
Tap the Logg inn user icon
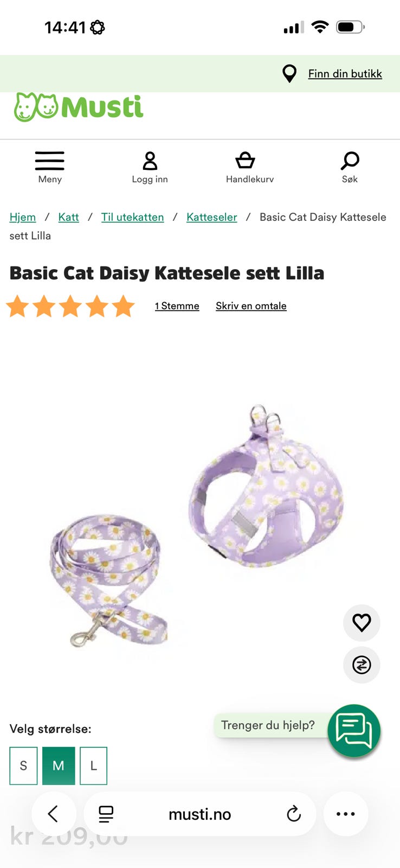click(150, 161)
